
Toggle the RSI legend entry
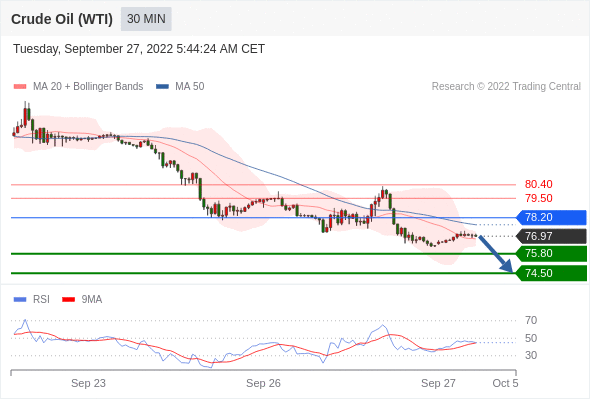coord(32,300)
